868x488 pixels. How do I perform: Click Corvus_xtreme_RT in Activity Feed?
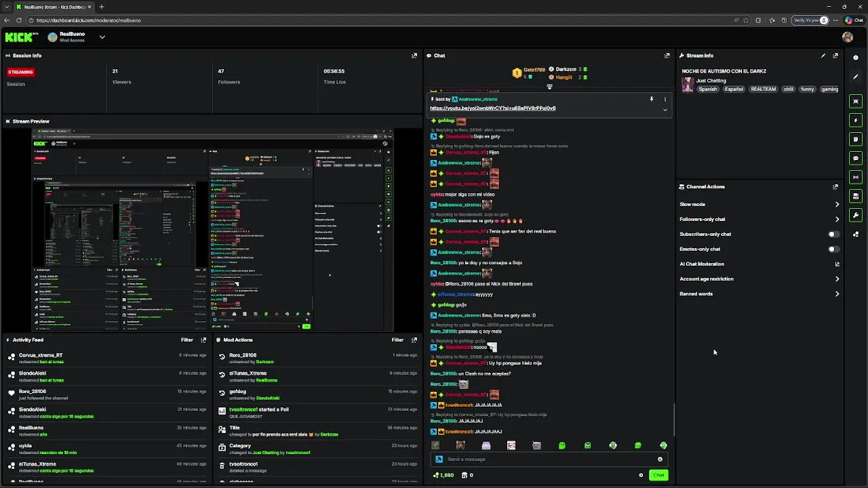coord(41,355)
